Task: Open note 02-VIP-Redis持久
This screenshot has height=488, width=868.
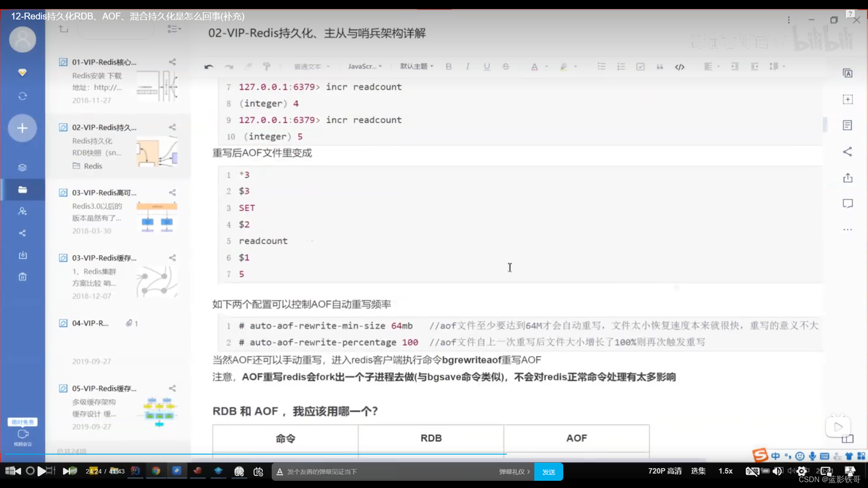Action: tap(118, 146)
